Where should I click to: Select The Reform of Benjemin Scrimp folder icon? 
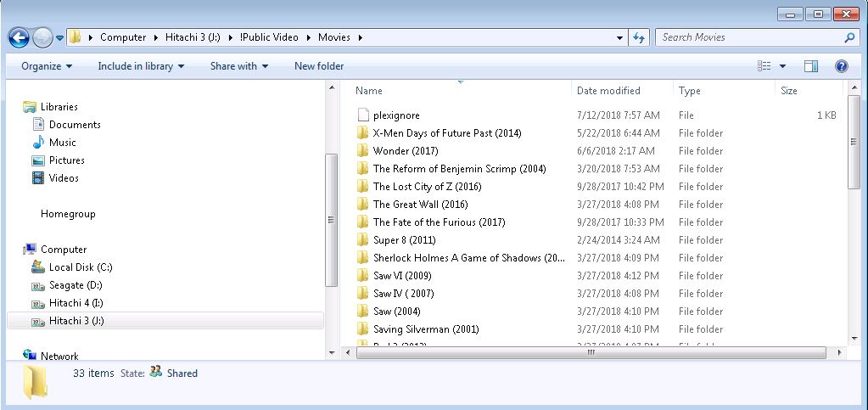[362, 168]
